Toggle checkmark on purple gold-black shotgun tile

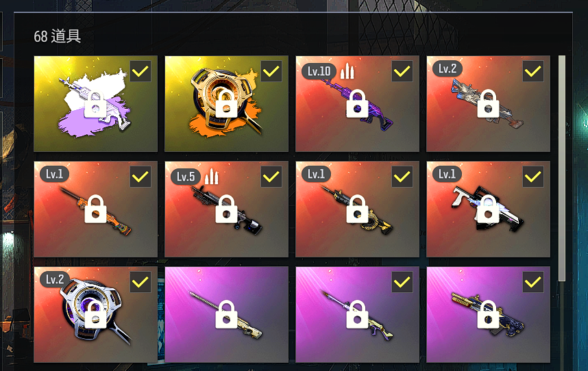(533, 282)
